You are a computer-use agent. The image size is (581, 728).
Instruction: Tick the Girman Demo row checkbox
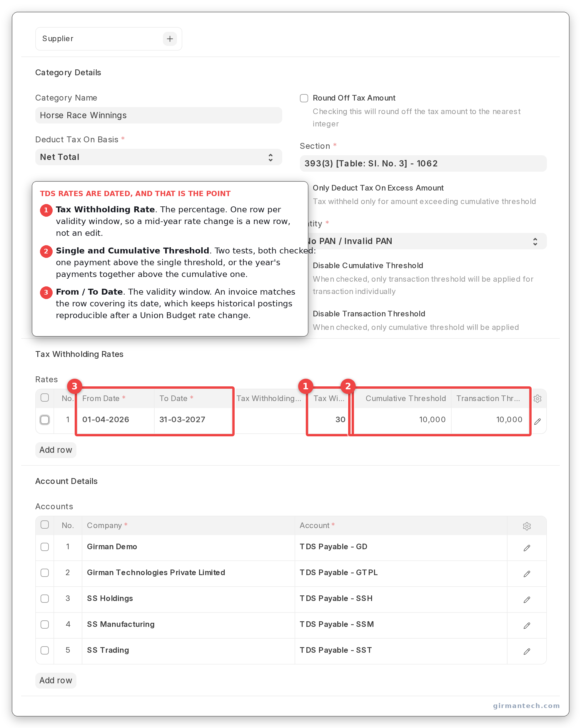pyautogui.click(x=45, y=547)
